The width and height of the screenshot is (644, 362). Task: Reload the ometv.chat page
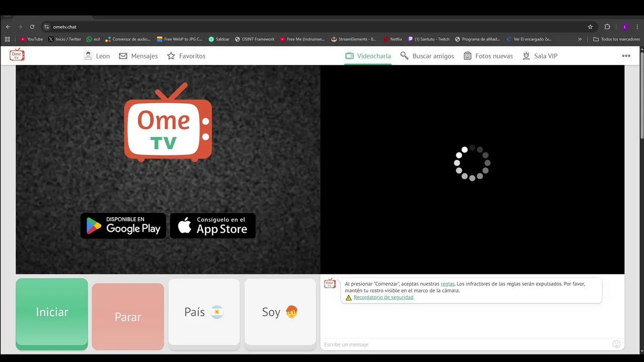32,27
